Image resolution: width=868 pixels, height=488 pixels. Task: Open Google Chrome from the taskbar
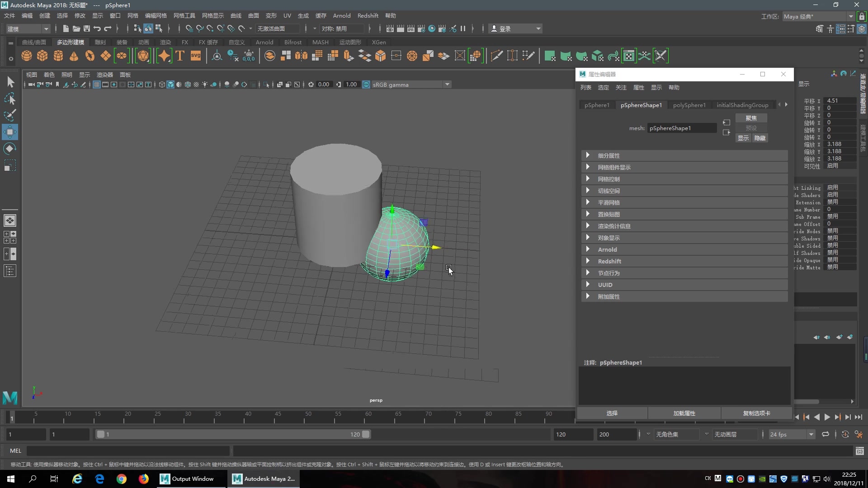(121, 479)
